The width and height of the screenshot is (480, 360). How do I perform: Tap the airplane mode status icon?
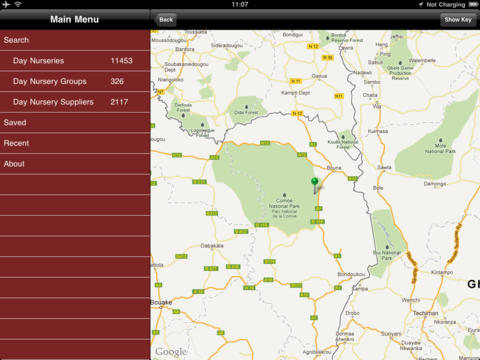click(6, 4)
